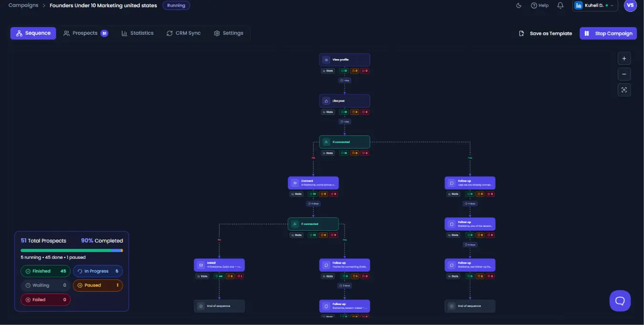Select the Connect step node
The width and height of the screenshot is (644, 325).
(x=313, y=183)
